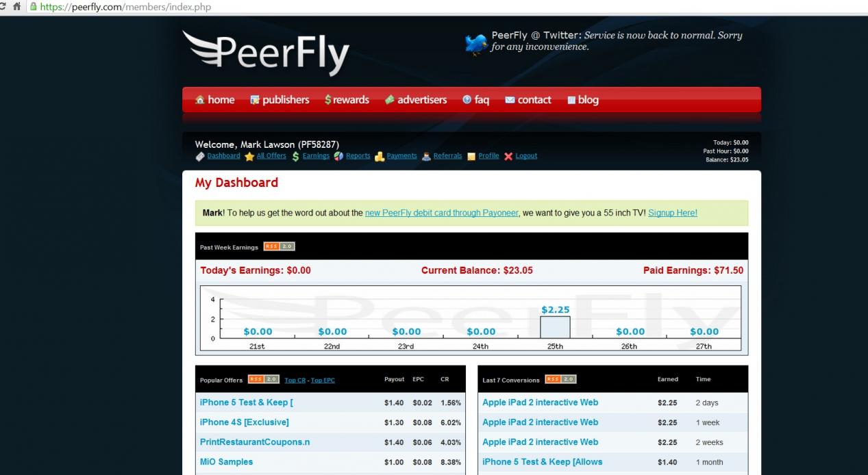Viewport: 868px width, 475px height.
Task: Click the Paid Earnings: $71.50 text
Action: (x=693, y=270)
